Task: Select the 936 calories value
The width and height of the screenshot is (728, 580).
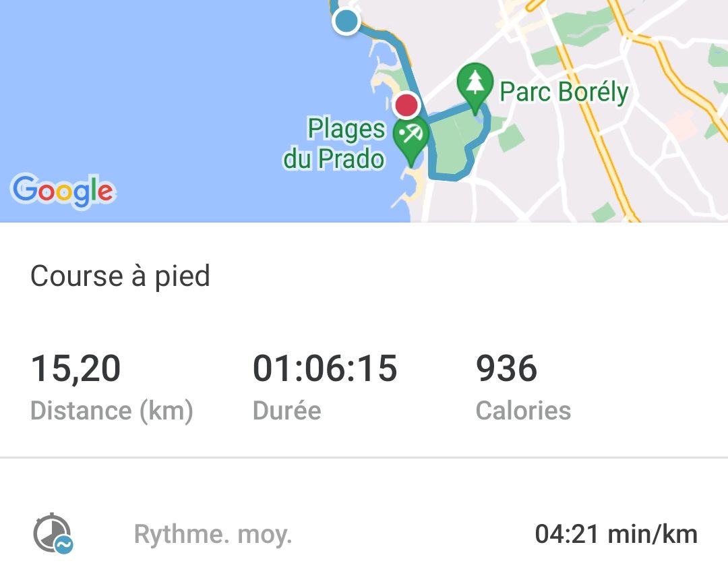Action: click(506, 368)
